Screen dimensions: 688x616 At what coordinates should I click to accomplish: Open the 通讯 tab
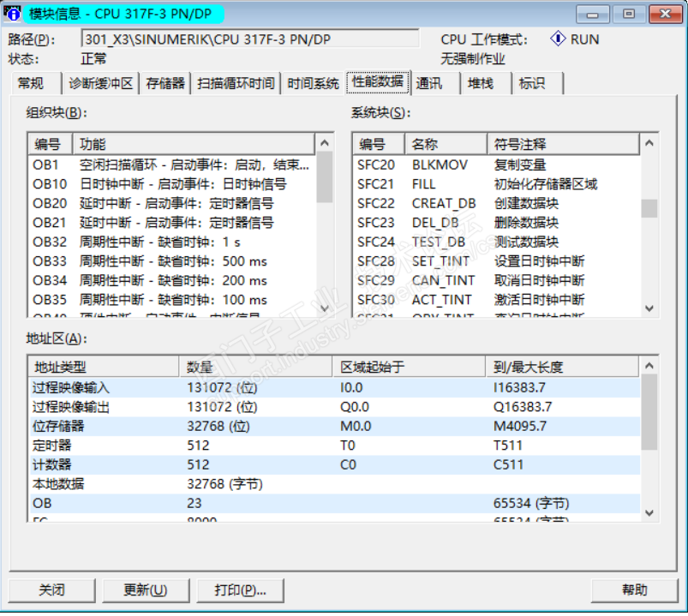click(x=436, y=83)
